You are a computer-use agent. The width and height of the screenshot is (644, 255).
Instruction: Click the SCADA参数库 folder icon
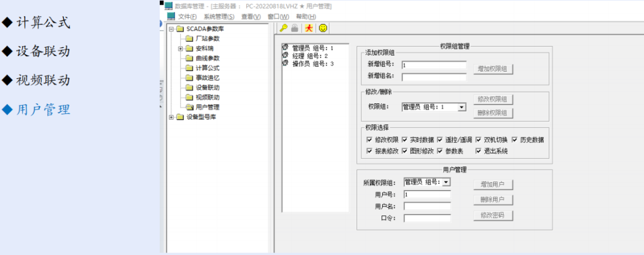[x=181, y=29]
